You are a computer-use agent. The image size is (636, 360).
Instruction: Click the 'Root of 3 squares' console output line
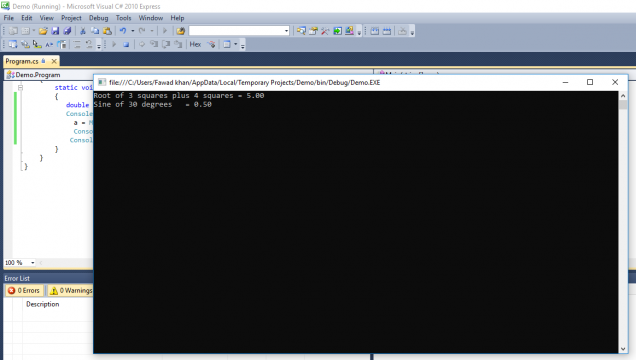coord(179,95)
